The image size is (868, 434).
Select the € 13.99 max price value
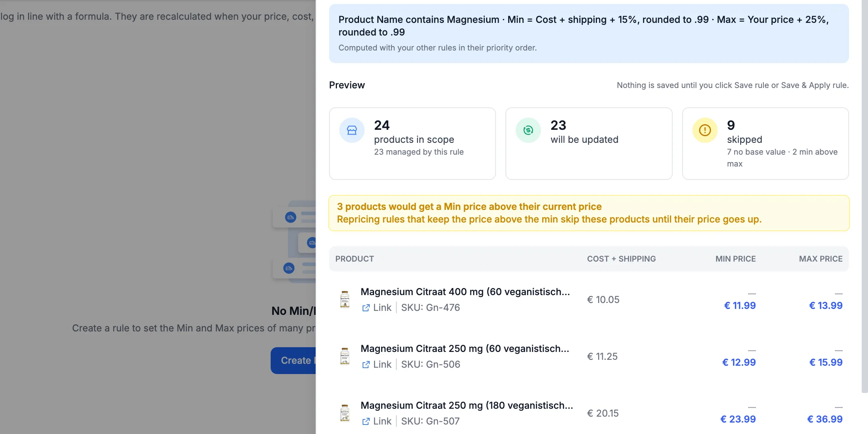coord(826,305)
